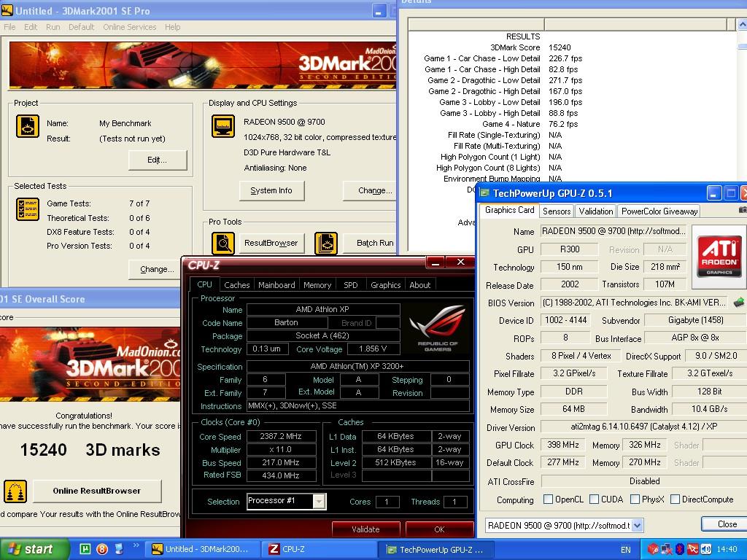Click the Core Speed value 2387.2 MHz
Viewport: 747px width, 560px height.
(281, 436)
